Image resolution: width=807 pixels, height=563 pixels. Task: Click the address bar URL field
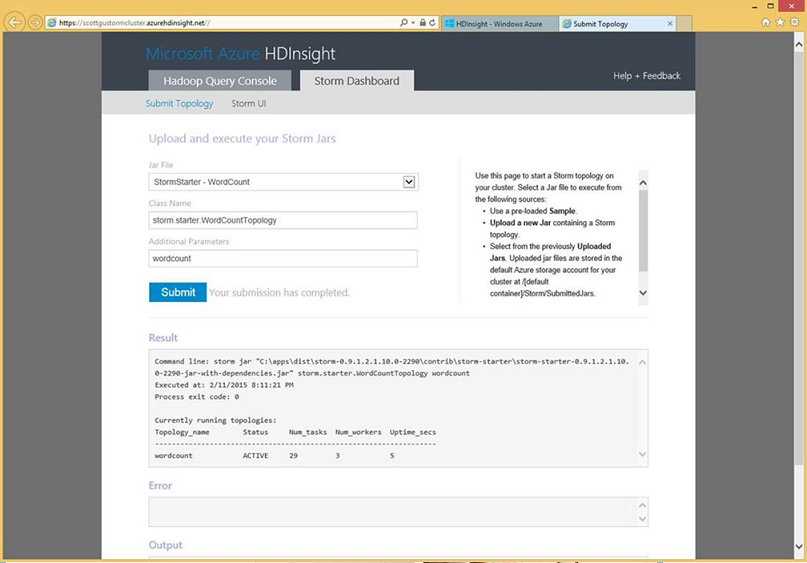click(221, 23)
